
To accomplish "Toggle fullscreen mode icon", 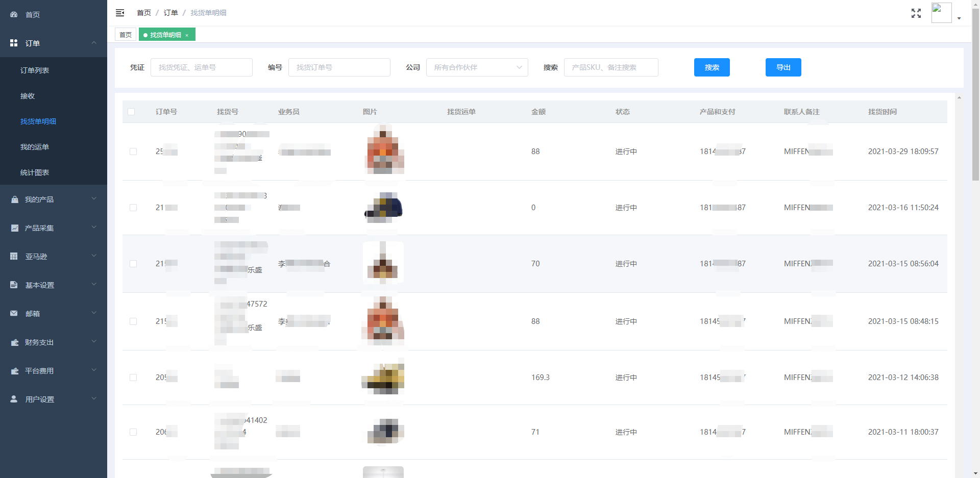I will click(916, 13).
